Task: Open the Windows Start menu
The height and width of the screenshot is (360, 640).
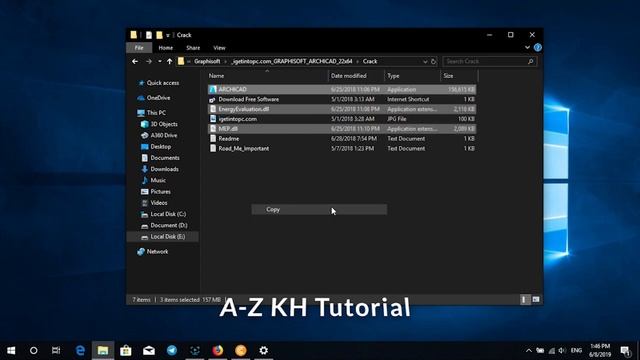Action: [11, 351]
